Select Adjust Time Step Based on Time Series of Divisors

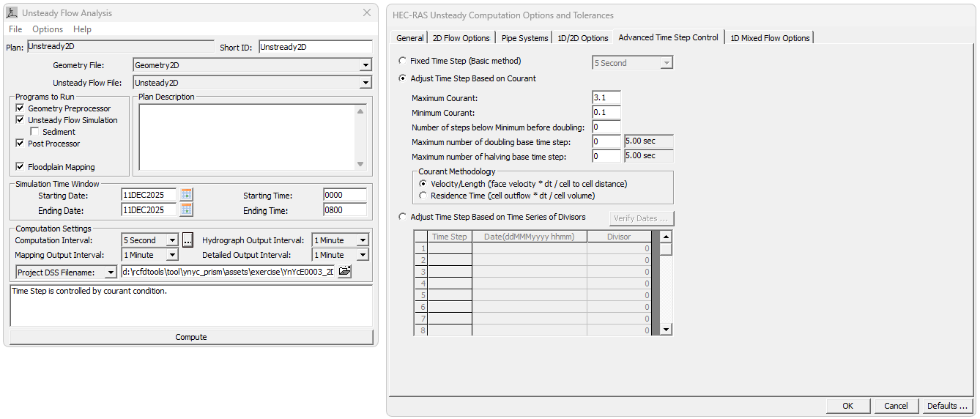pyautogui.click(x=402, y=217)
